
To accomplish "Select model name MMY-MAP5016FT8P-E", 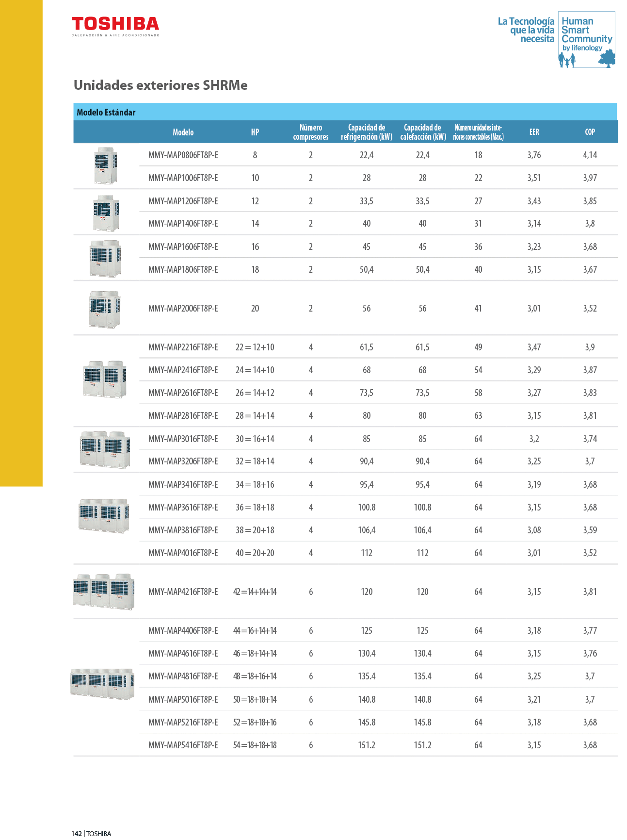I will [x=183, y=700].
